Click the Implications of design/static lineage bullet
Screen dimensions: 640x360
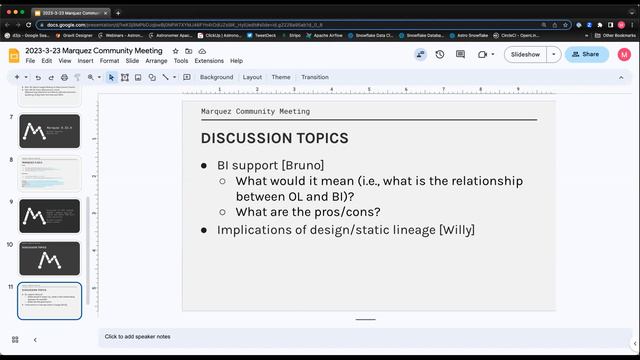(346, 230)
